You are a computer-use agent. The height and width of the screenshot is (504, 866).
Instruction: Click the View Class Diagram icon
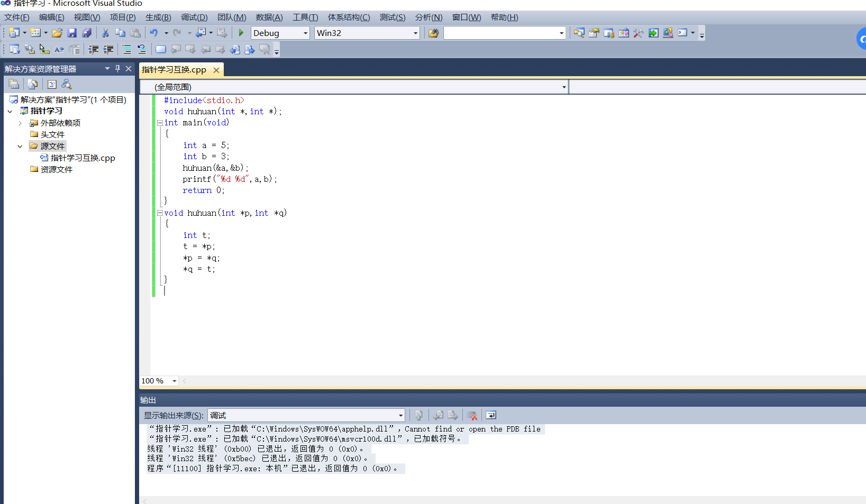coord(66,84)
